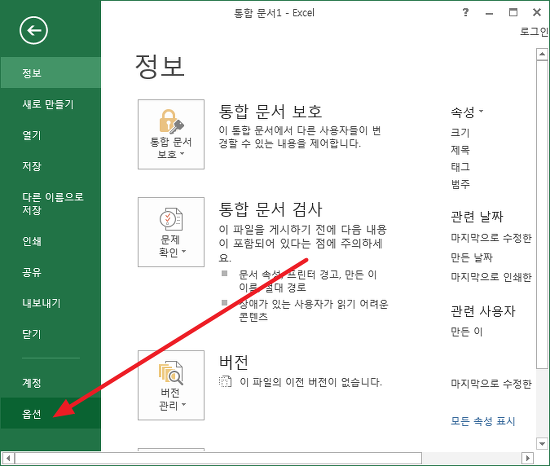Click the 크기 property label
Screen dimensions: 550x466
click(x=460, y=133)
